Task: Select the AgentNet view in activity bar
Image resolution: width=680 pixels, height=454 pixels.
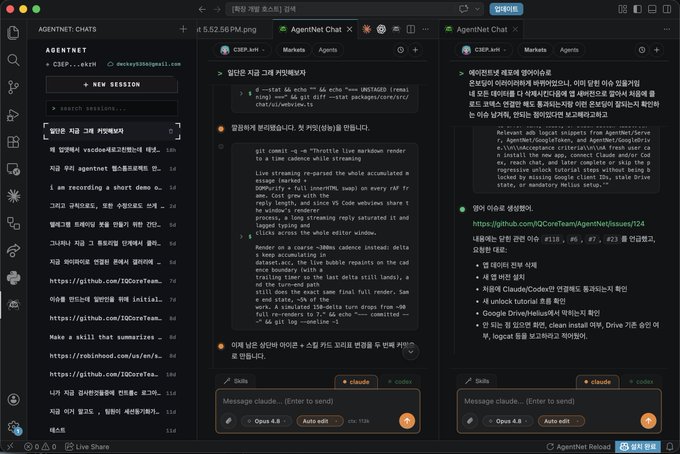Action: click(x=13, y=305)
